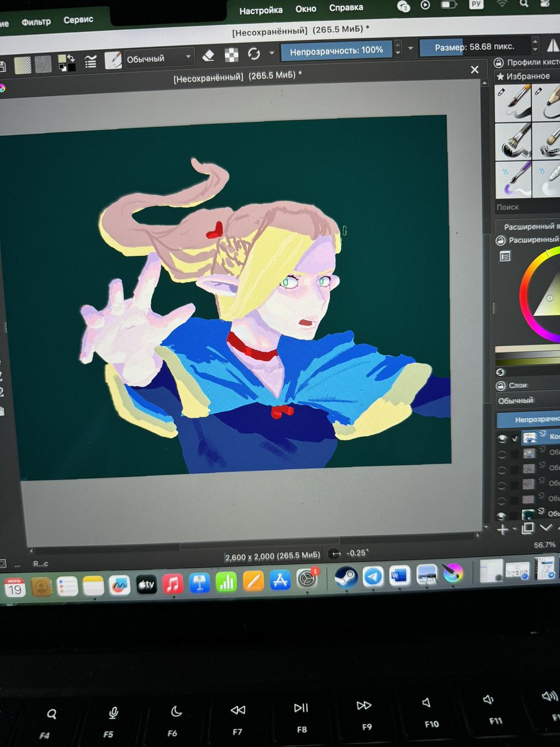Click the horizontal mirror tool icon
560x747 pixels.
coord(553,45)
